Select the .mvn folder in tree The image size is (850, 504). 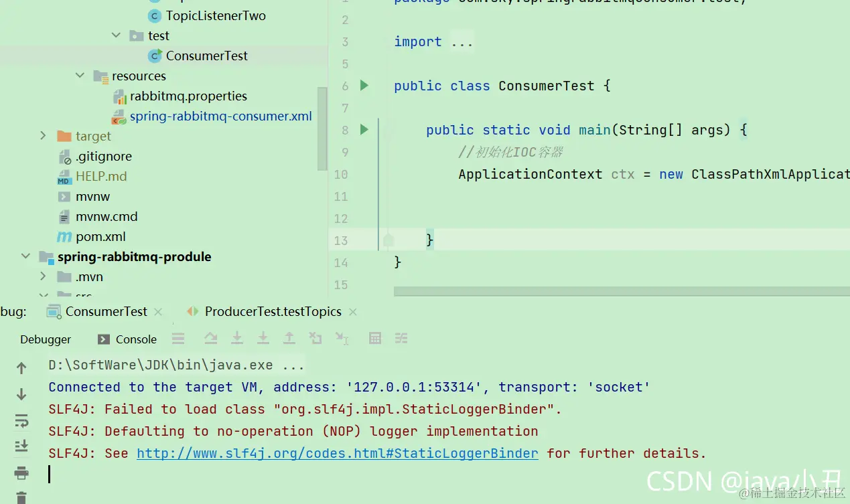tap(89, 276)
